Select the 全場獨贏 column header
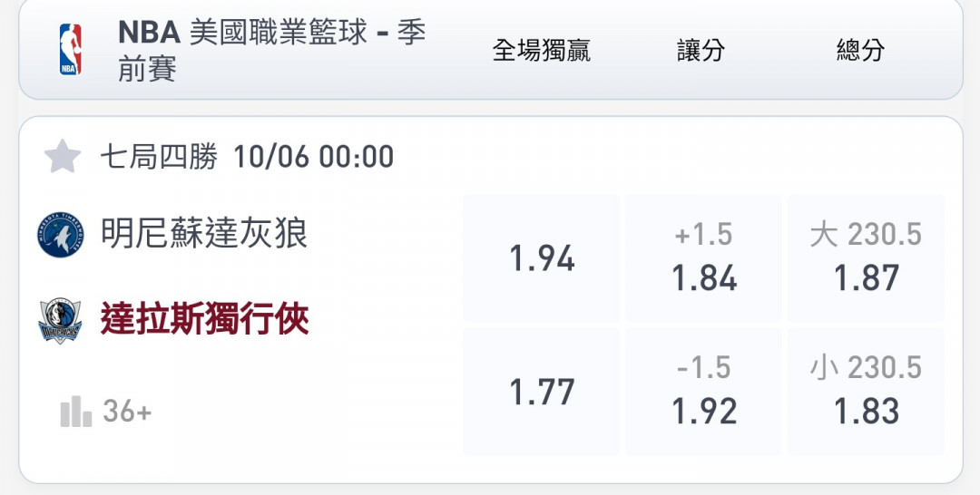 coord(541,51)
